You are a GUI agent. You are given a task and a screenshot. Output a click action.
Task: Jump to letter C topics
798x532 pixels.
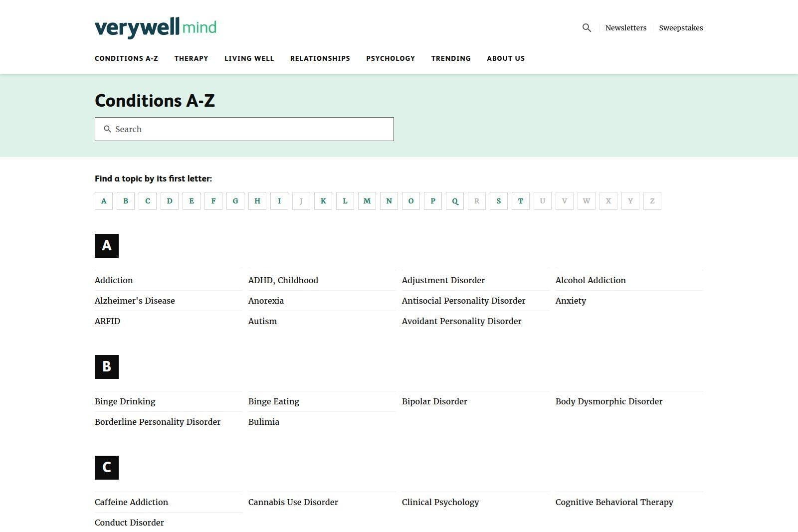[148, 201]
